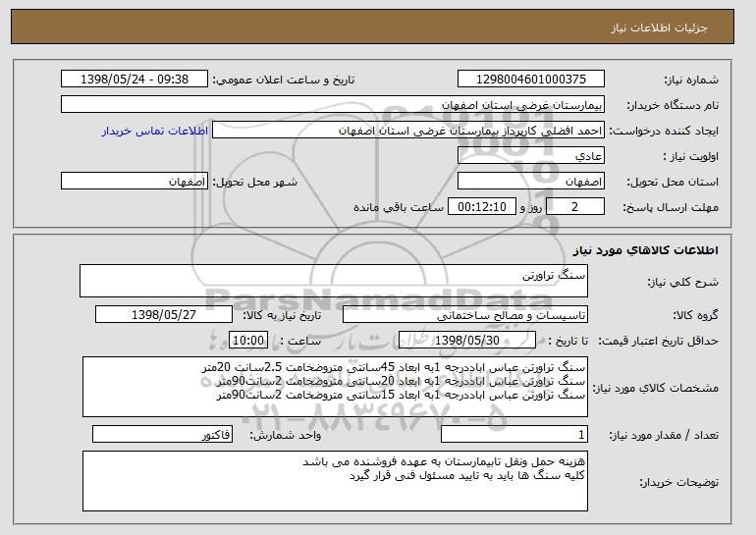Click the استان محل تحویل field اصفهان

tap(531, 182)
